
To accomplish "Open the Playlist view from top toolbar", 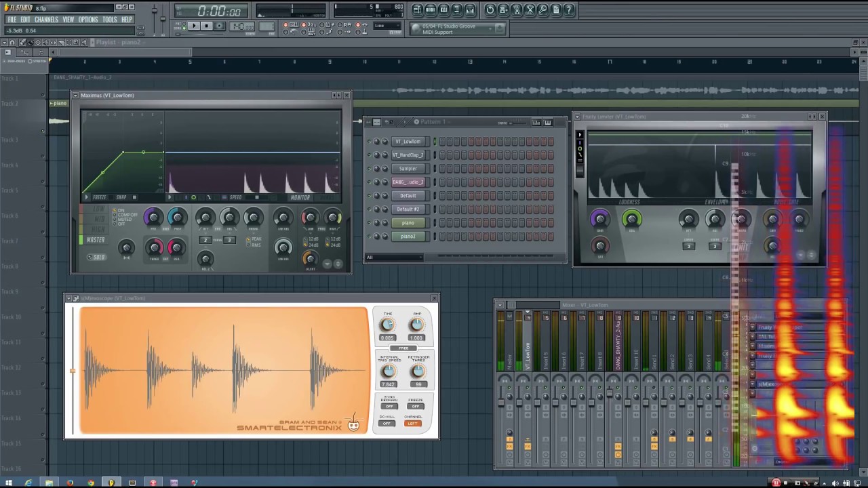I will (418, 9).
